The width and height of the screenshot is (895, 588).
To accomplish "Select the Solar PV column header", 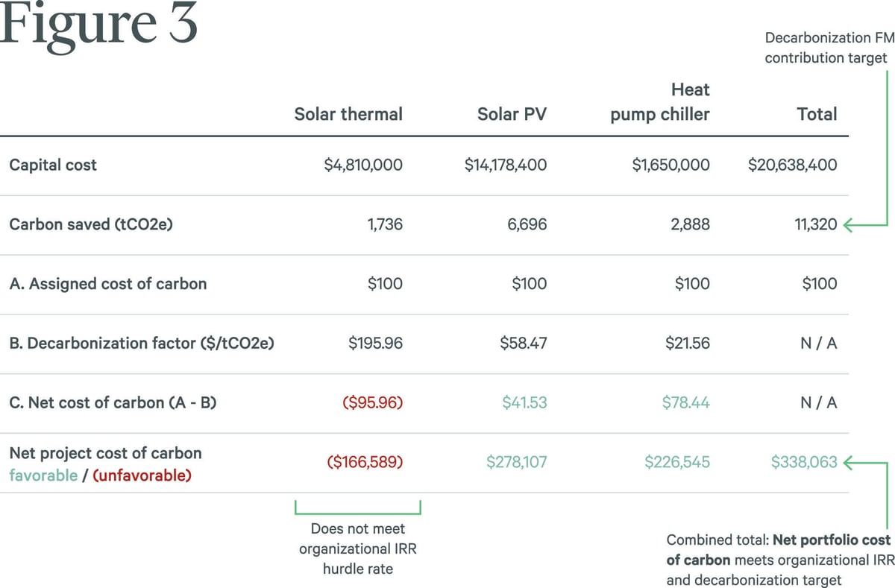I will (x=512, y=114).
